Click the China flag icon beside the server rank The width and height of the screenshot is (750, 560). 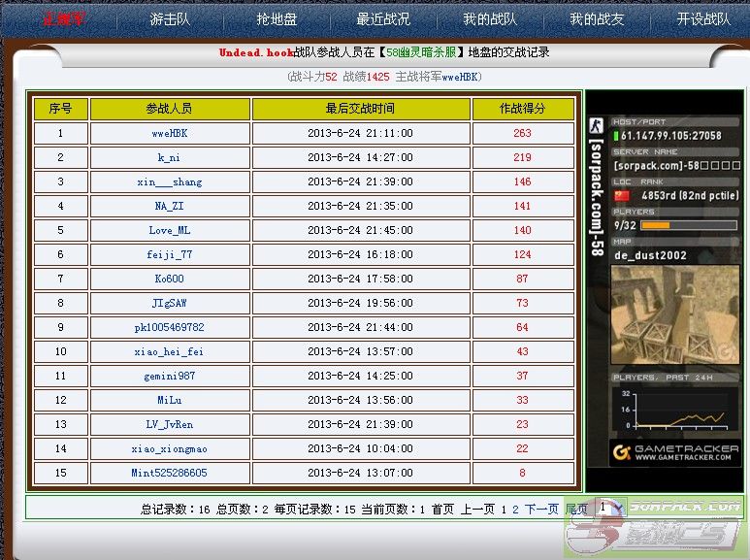tap(622, 195)
